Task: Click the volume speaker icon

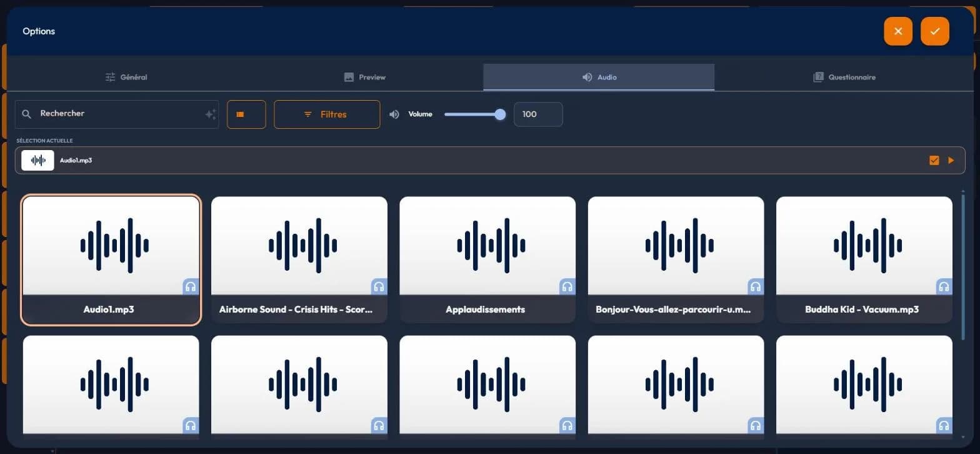Action: 394,114
